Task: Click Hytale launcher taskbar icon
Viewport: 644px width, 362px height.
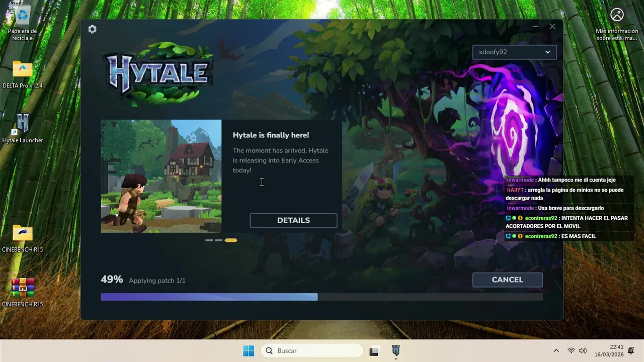Action: 396,351
